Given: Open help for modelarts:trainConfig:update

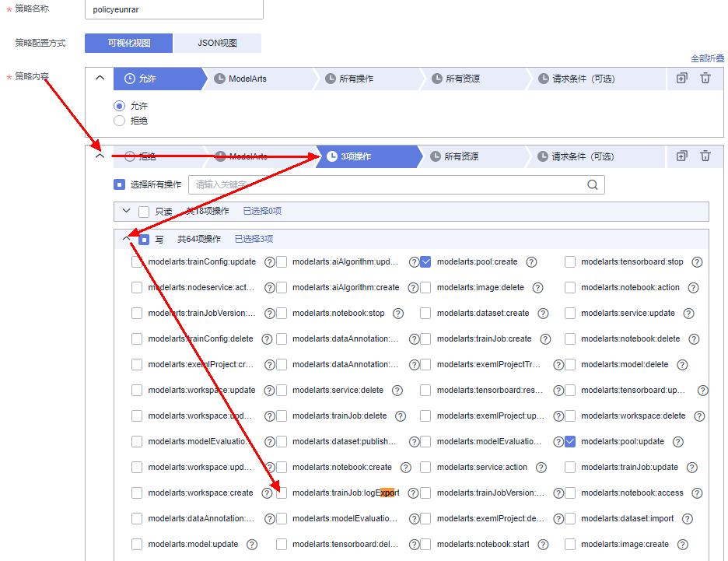Looking at the screenshot, I should click(x=270, y=262).
